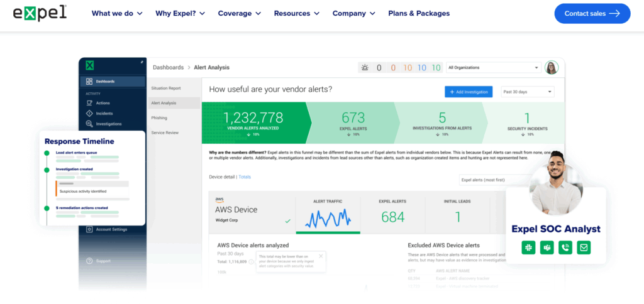Viewport: 644px width, 304px height.
Task: Go to Plans & Packages
Action: point(419,14)
